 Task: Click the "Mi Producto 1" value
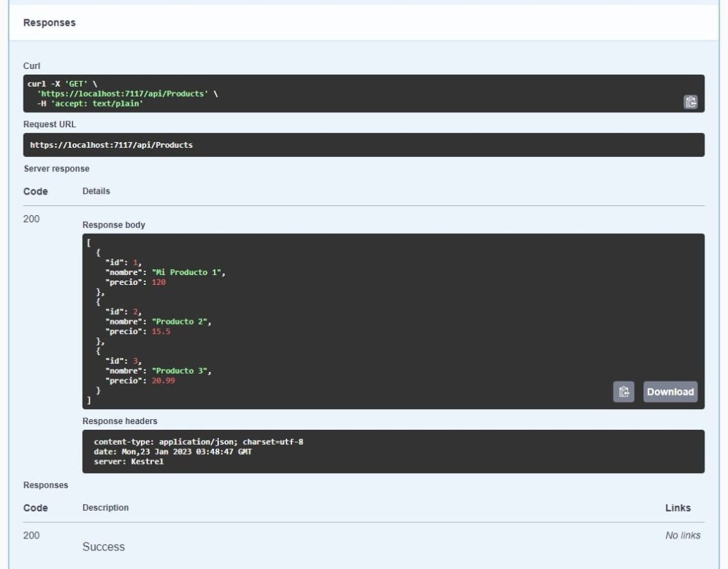[187, 272]
